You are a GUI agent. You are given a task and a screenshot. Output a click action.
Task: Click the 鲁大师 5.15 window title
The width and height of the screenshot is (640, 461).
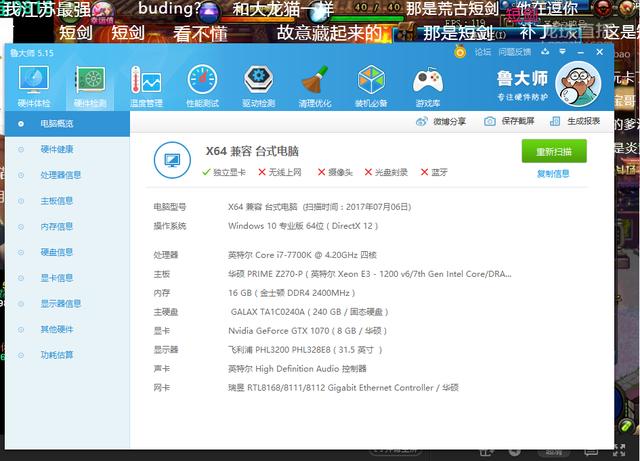click(x=31, y=53)
